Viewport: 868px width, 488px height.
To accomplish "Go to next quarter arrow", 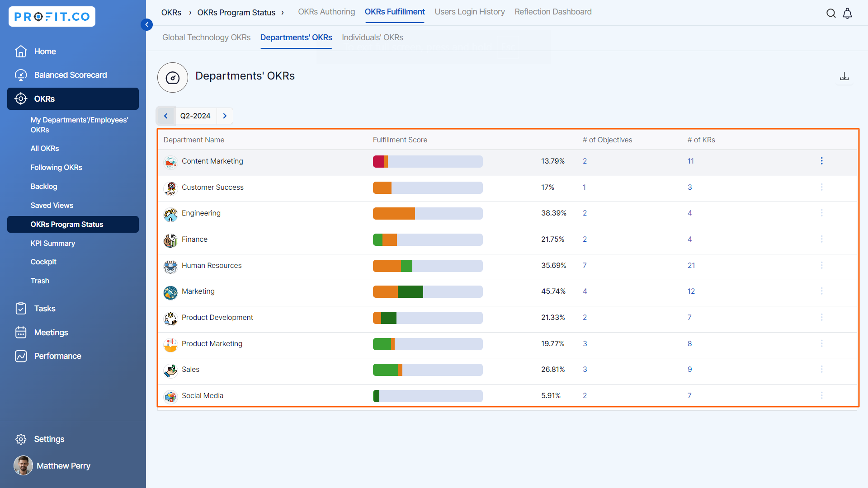I will click(x=225, y=116).
